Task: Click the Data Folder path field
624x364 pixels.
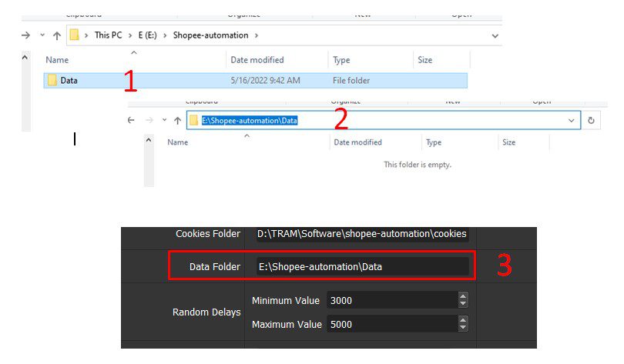Action: click(362, 266)
